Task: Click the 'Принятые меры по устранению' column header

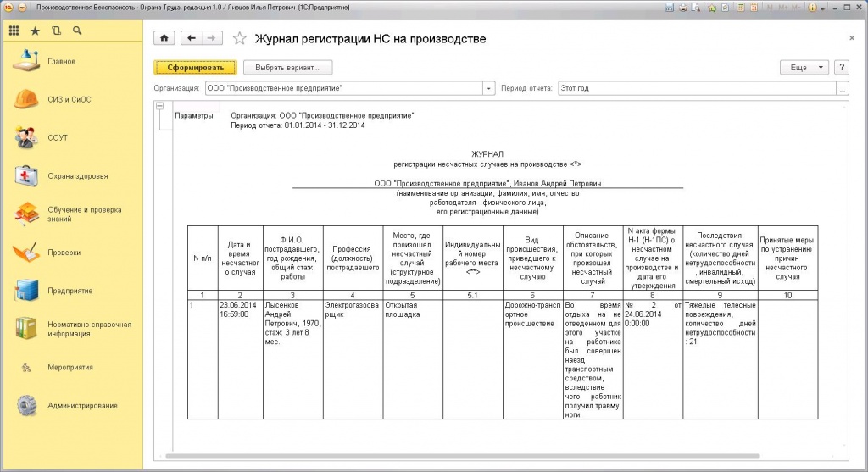Action: [787, 258]
